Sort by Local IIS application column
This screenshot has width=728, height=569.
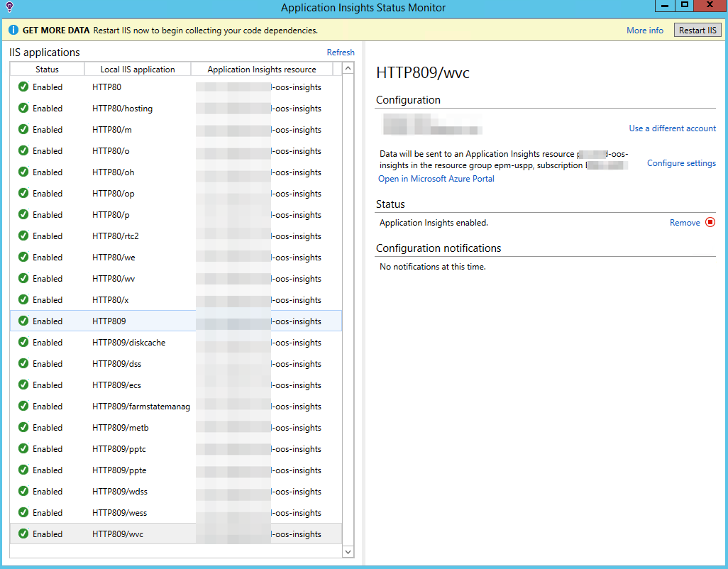[x=138, y=70]
